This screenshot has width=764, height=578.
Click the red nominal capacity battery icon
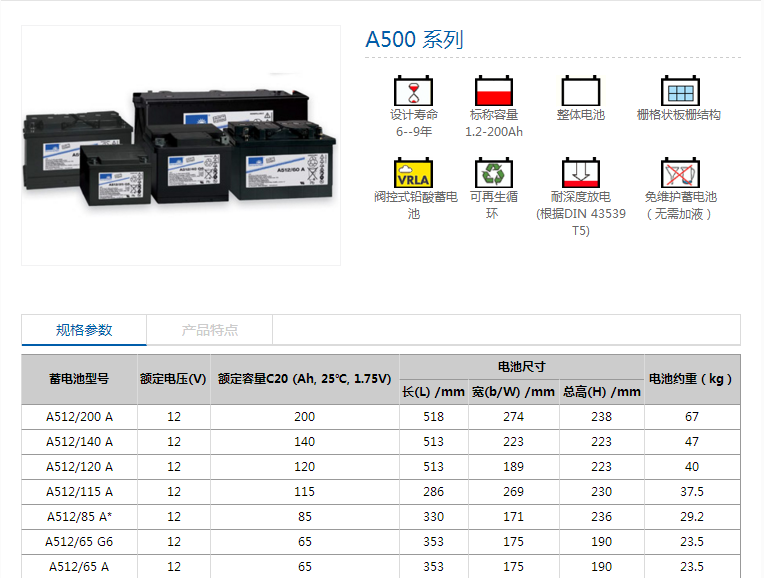click(x=493, y=91)
